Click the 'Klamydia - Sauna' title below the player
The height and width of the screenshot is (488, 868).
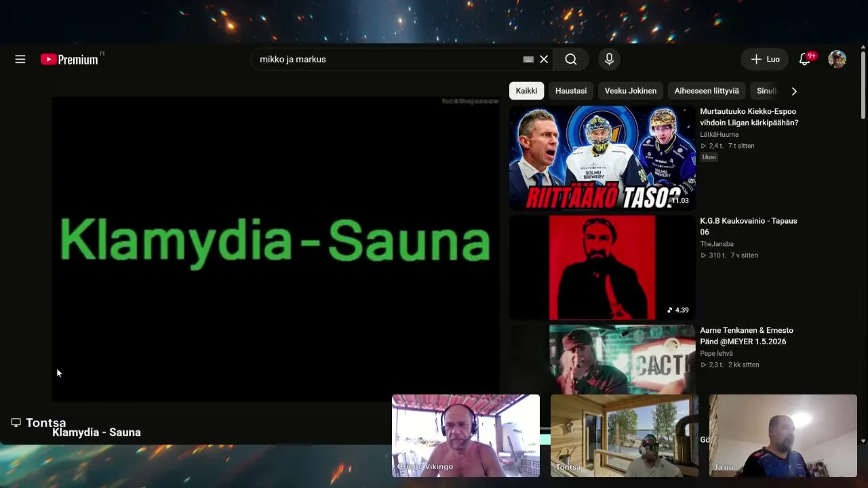coord(96,432)
